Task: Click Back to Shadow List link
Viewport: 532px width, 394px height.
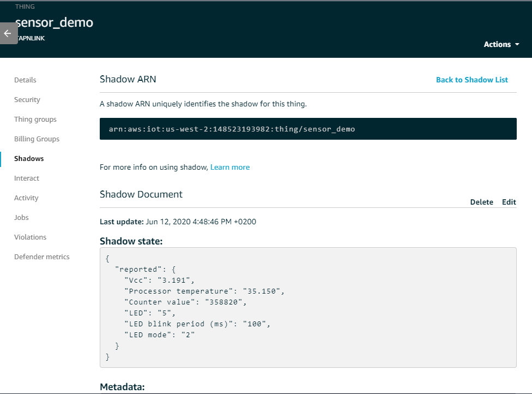Action: [x=472, y=80]
